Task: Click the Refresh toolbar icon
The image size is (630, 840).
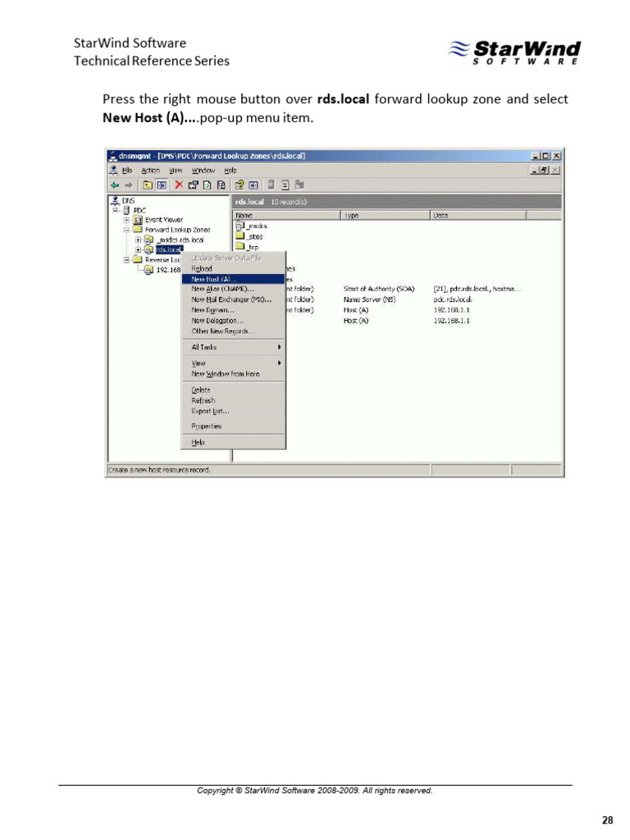Action: pos(208,185)
